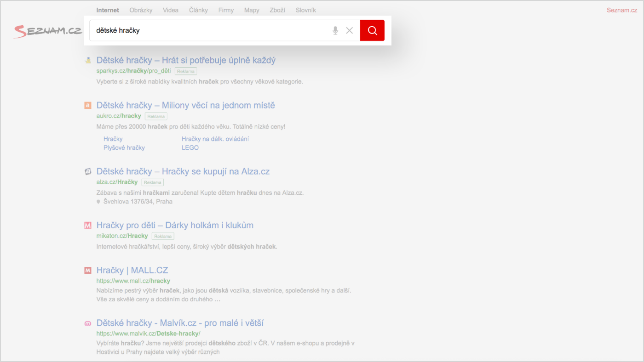Click the description 'Internetové hračkářství, lepší ceny'
This screenshot has width=644, height=362.
click(x=187, y=246)
